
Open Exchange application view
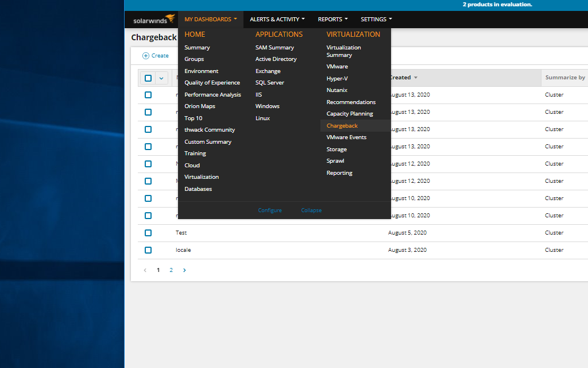268,71
